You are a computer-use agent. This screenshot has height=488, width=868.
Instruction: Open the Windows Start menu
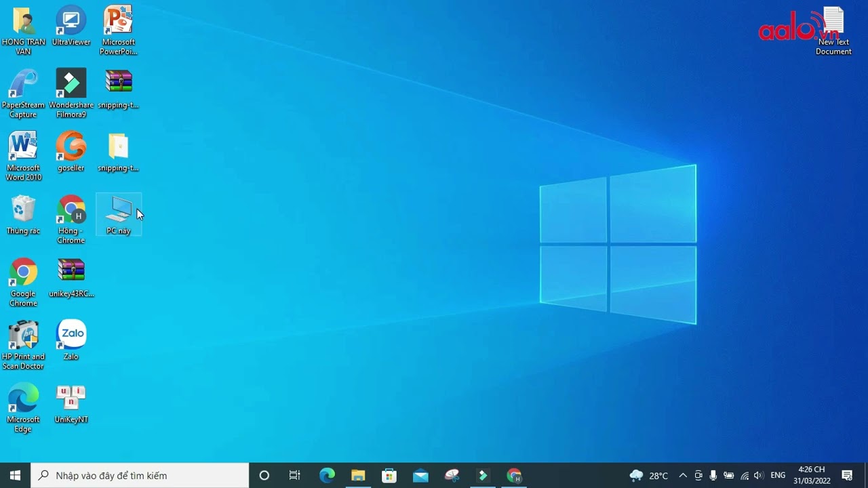16,476
